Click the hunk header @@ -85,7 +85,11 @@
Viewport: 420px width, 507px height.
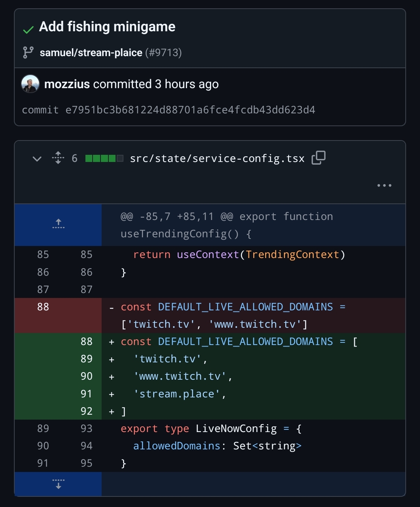(227, 217)
